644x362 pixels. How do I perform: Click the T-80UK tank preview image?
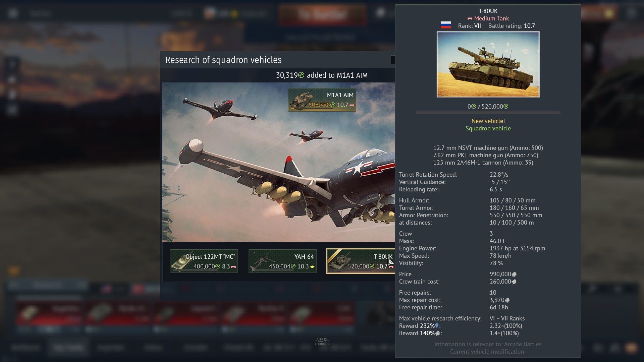[x=488, y=64]
